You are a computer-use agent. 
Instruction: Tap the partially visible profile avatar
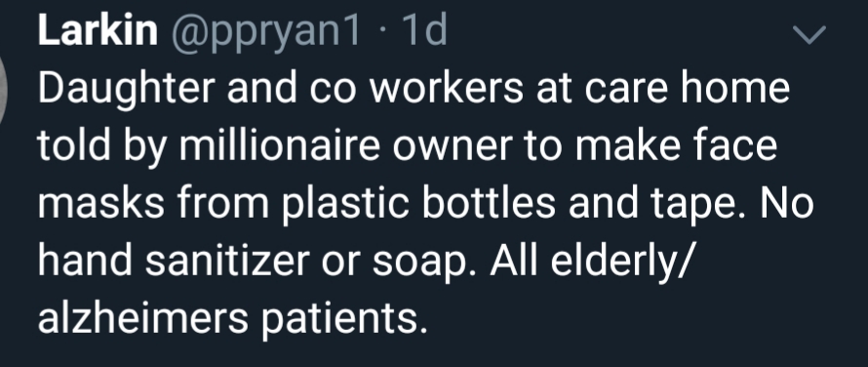coord(5,91)
